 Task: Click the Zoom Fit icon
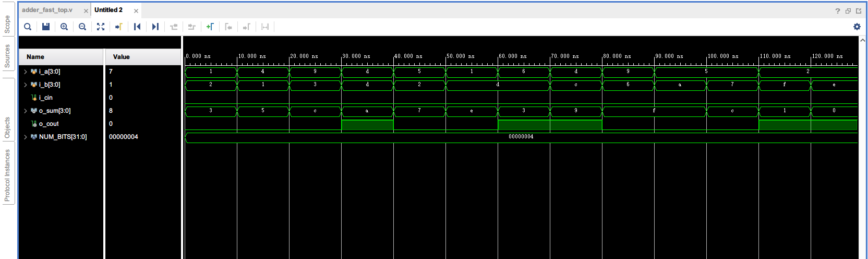coord(101,27)
